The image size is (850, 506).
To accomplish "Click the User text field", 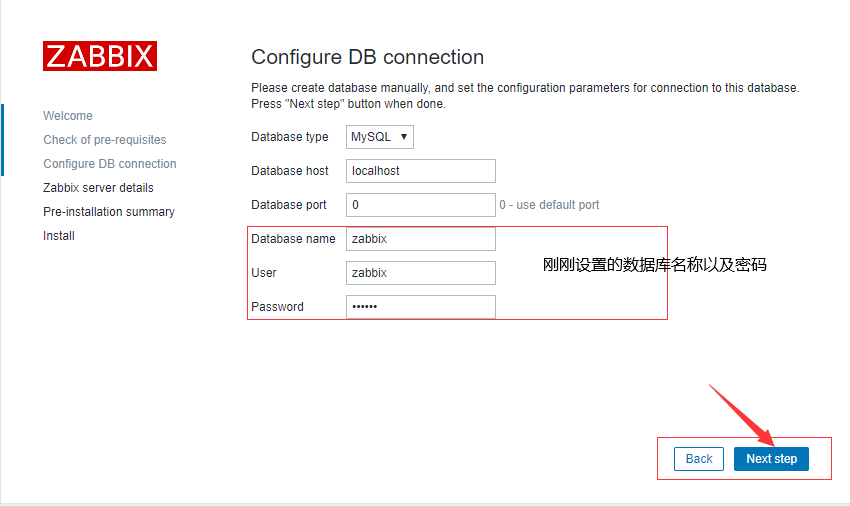I will [x=421, y=273].
